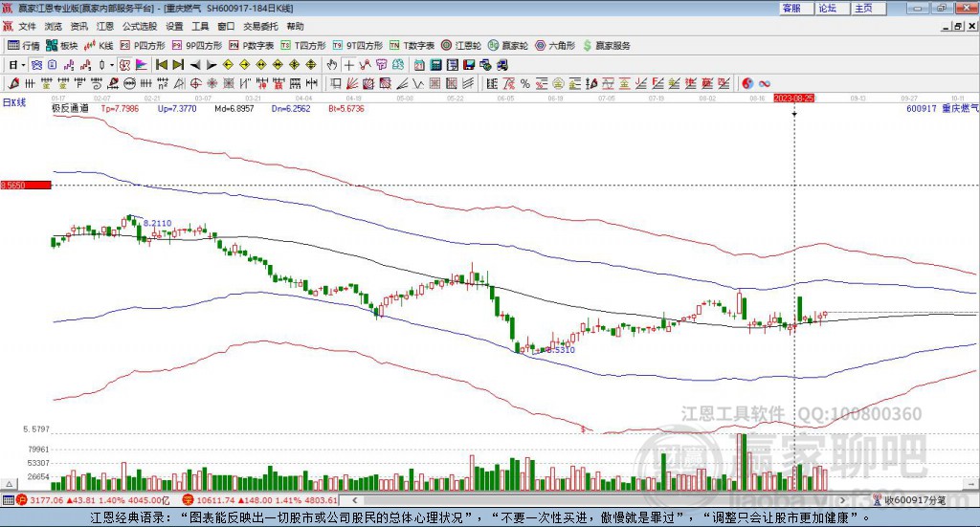The width and height of the screenshot is (980, 527).
Task: Open the 交易委托 menu
Action: (x=260, y=26)
